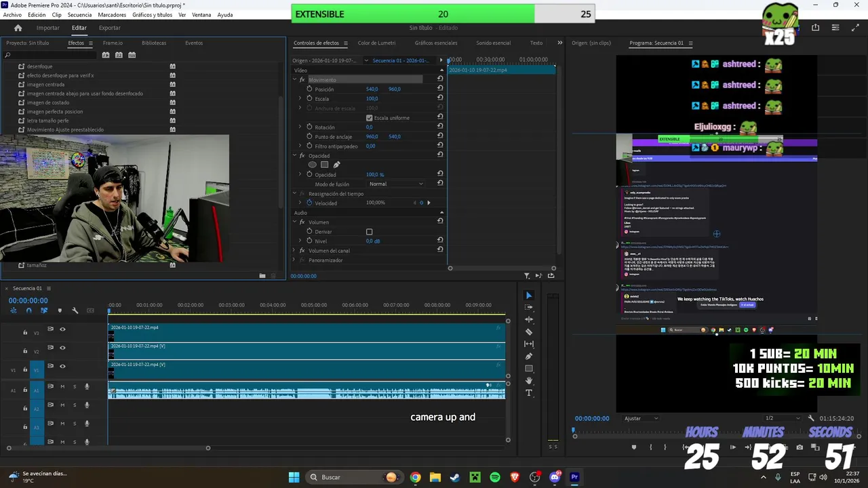Screen dimensions: 868x488
Task: Select preset 'imagen perfecta posicion'
Action: click(55, 111)
